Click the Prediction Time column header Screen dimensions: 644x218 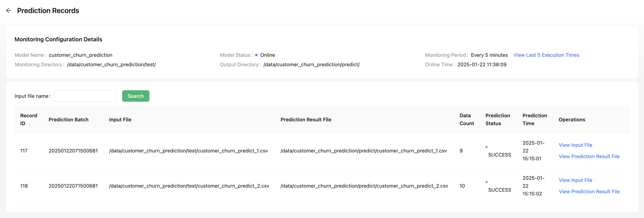[534, 119]
